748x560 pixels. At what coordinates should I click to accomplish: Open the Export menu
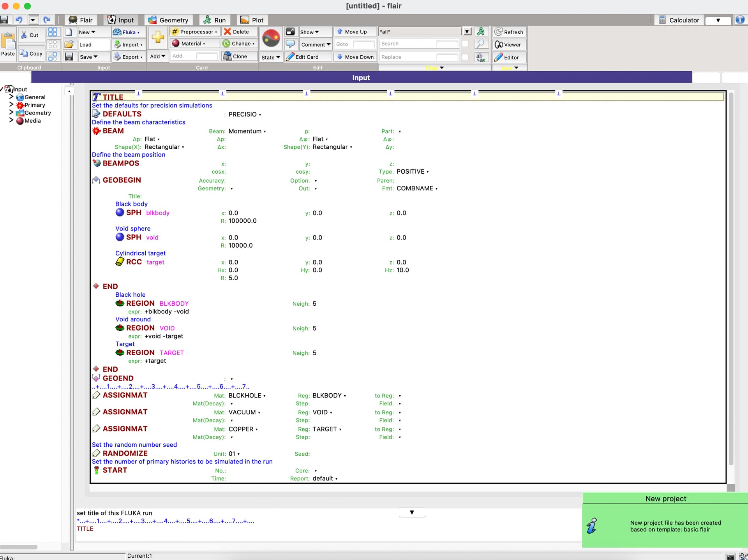128,57
